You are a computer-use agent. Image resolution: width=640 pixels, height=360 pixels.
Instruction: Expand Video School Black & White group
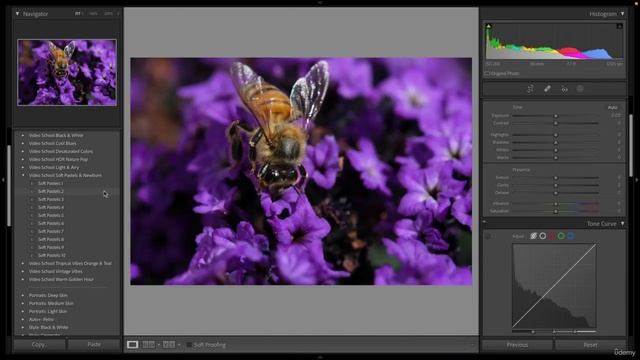coord(23,135)
